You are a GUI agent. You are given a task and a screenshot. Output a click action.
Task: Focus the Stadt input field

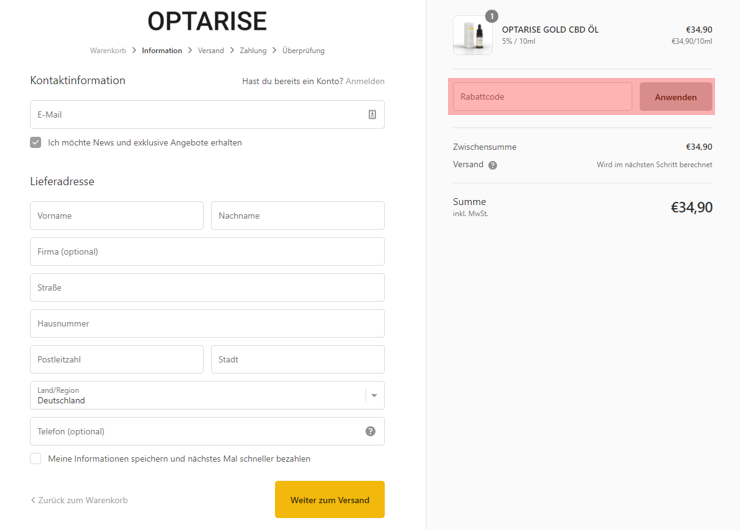pos(298,359)
